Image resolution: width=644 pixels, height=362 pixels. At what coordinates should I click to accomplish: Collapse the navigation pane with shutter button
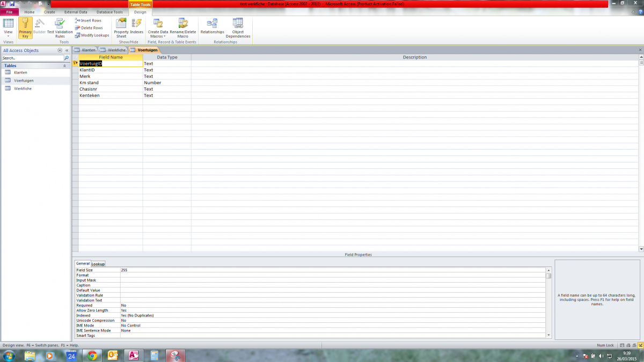click(67, 50)
